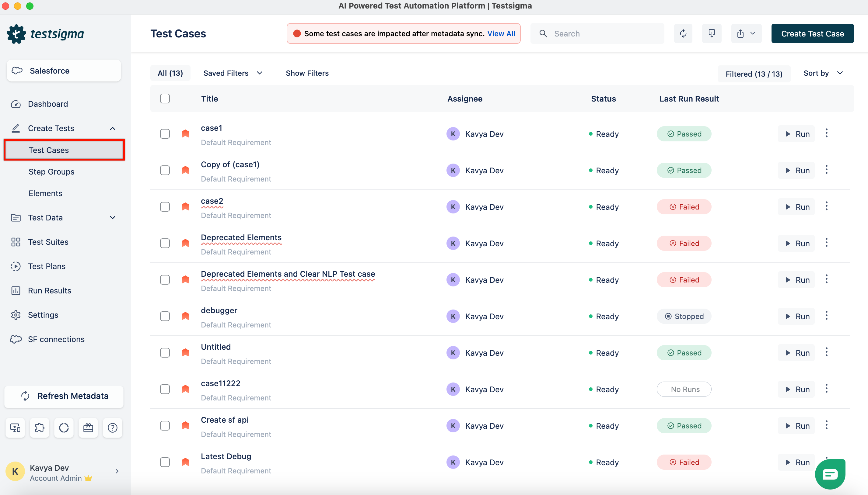The width and height of the screenshot is (868, 495).
Task: Run the Create sf api test case
Action: (x=796, y=426)
